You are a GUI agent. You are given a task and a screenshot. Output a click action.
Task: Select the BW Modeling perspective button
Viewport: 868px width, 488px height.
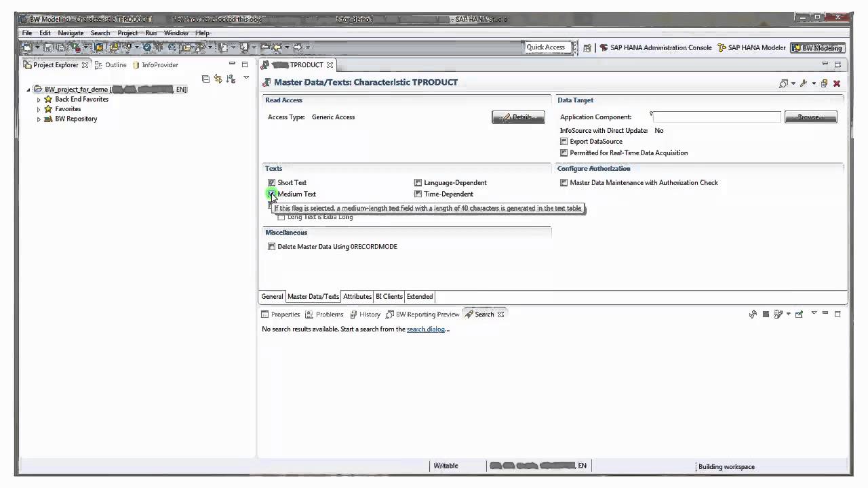(816, 47)
